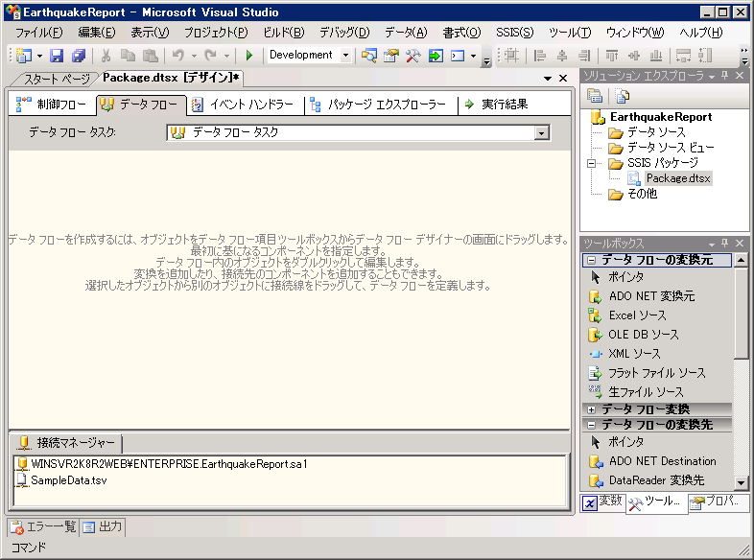Expand データ フロー変換 section
This screenshot has width=754, height=560.
click(x=592, y=410)
